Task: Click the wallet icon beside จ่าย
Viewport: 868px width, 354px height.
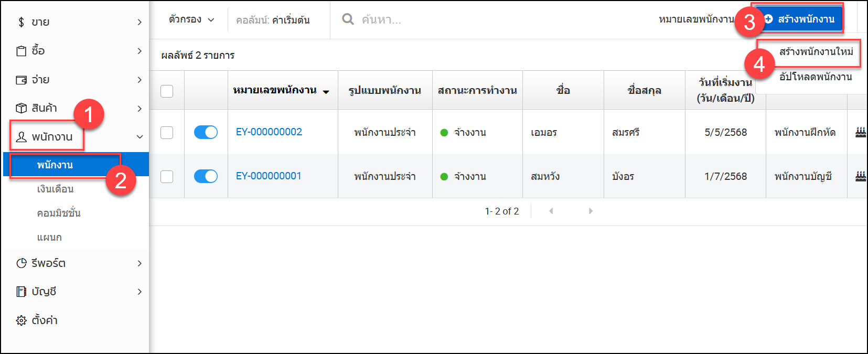Action: (x=21, y=80)
